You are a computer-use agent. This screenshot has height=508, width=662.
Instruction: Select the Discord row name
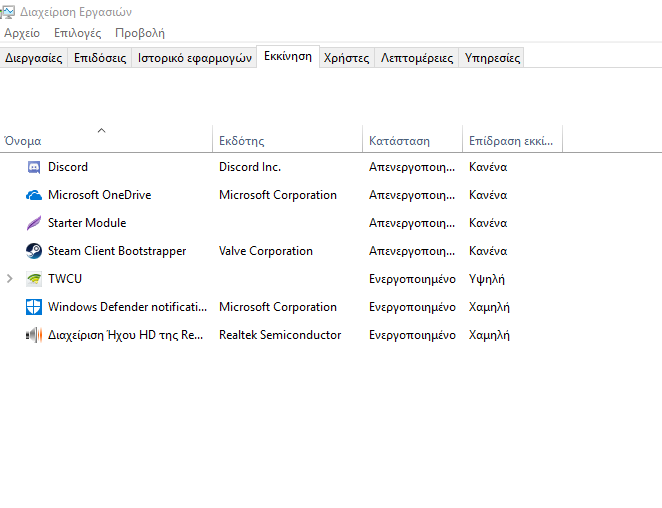(x=68, y=167)
